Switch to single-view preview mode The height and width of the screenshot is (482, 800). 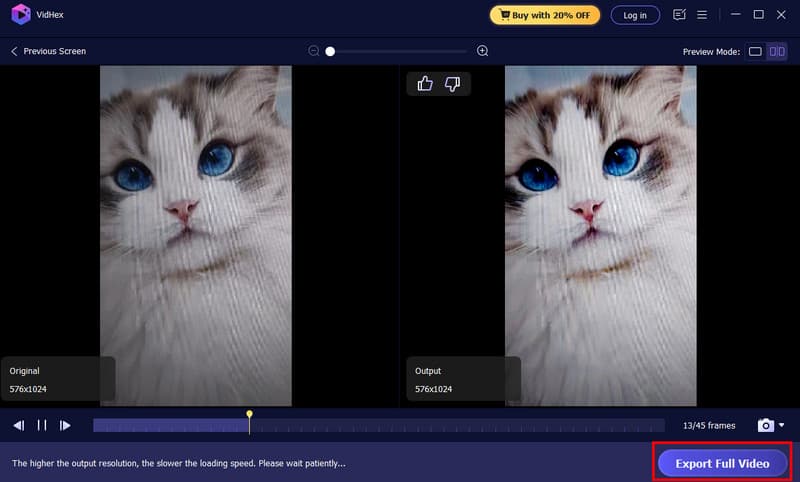click(755, 51)
